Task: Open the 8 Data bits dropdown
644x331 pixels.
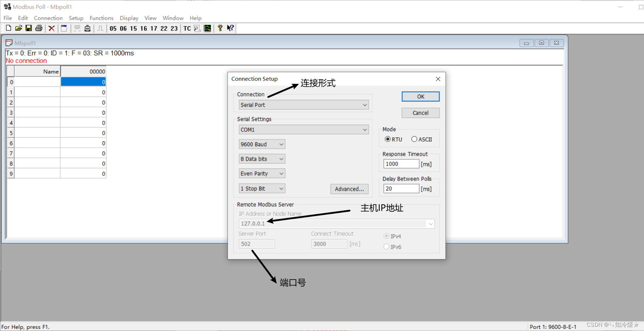Action: click(x=262, y=159)
